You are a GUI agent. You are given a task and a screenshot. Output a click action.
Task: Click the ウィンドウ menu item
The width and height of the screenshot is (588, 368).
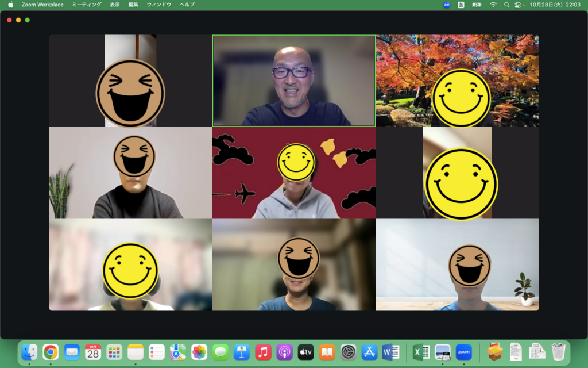159,5
